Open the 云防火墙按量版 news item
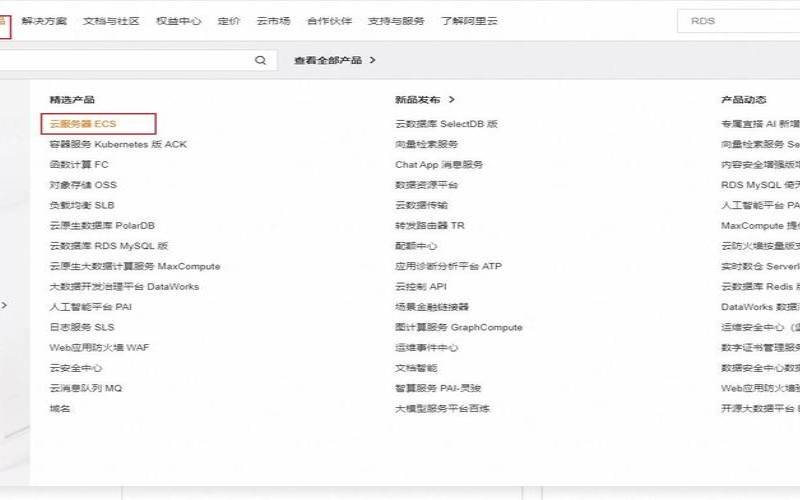The width and height of the screenshot is (800, 500). coord(760,246)
